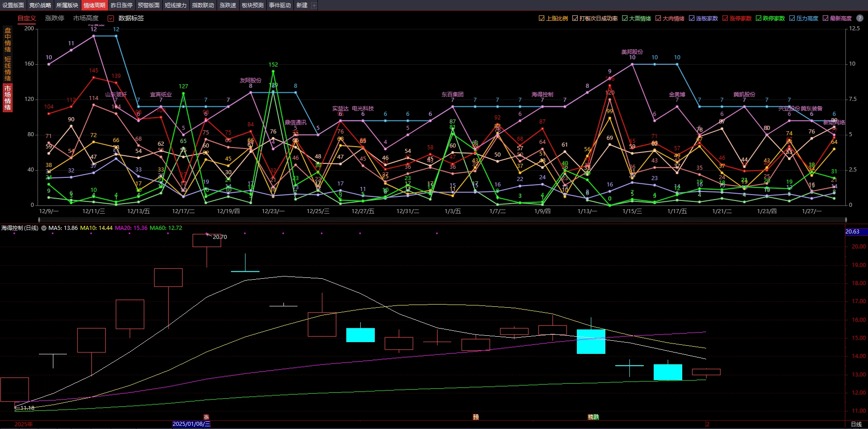Click the 152 green peak data point
The width and height of the screenshot is (868, 429).
[x=273, y=71]
